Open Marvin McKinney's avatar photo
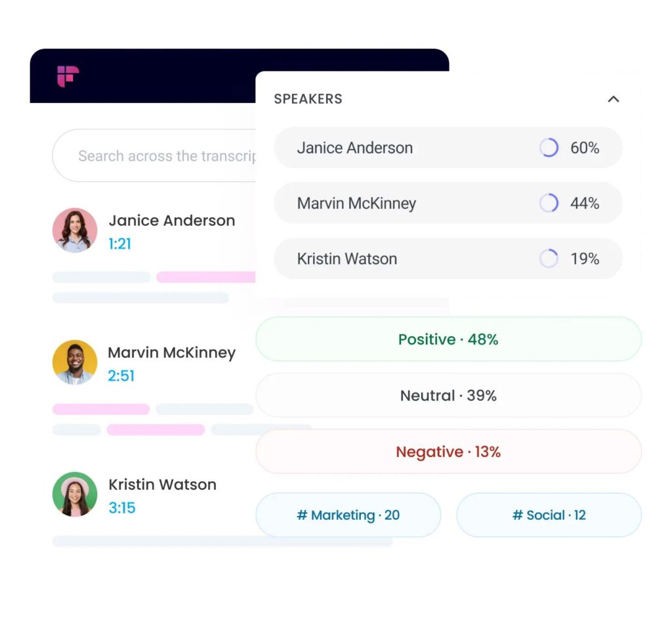Screen dimensions: 672x640 (75, 362)
